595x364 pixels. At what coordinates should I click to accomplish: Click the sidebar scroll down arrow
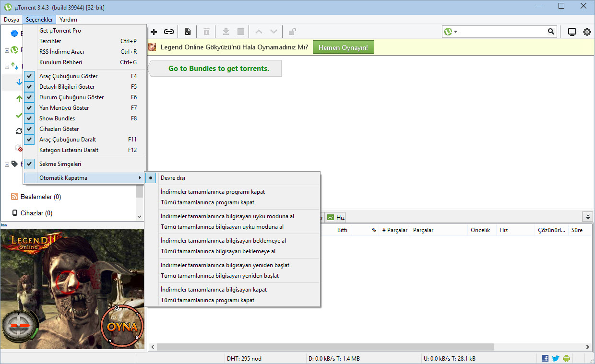coord(140,217)
